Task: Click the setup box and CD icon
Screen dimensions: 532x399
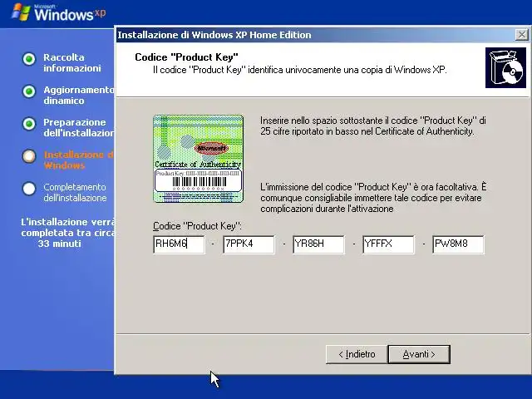Action: [x=505, y=67]
